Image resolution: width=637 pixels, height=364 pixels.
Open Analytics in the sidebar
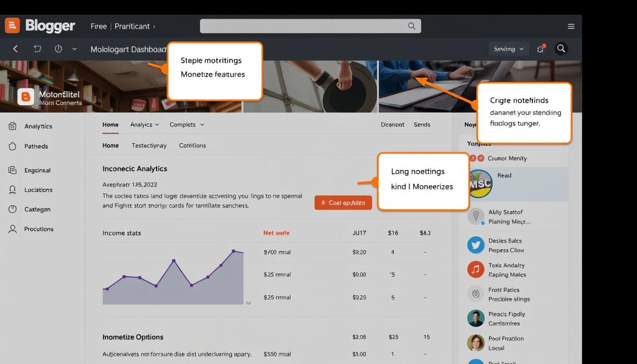click(x=38, y=126)
